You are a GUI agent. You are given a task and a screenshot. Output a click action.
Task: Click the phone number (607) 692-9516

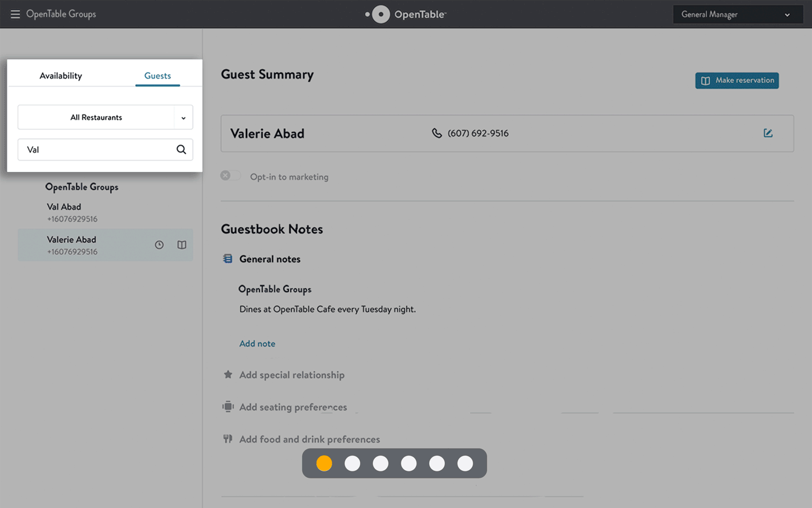(478, 134)
